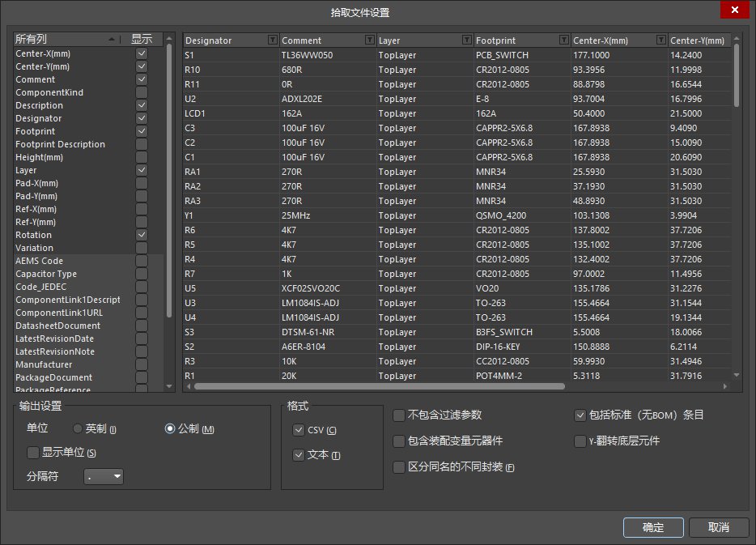Enable Variation display checkbox
756x545 pixels.
coord(142,248)
